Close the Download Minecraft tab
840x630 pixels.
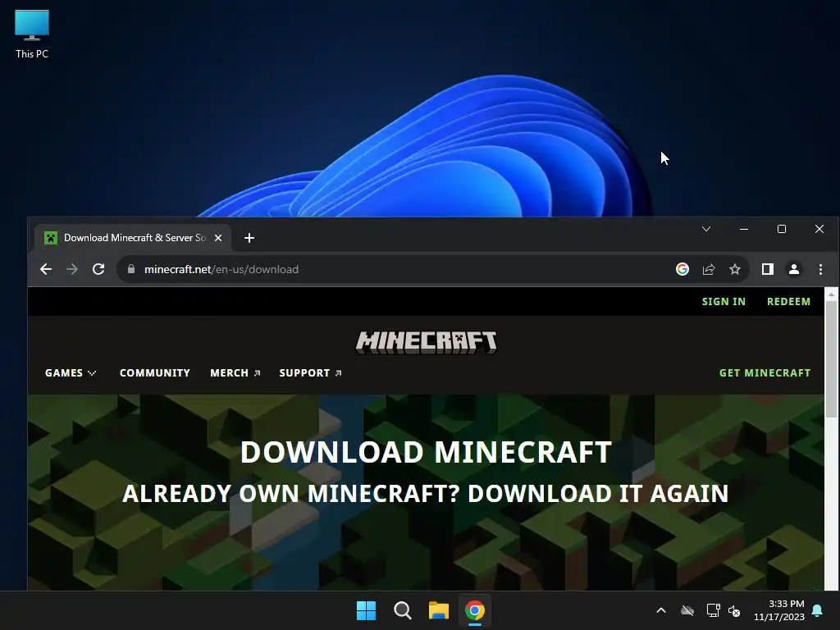218,238
